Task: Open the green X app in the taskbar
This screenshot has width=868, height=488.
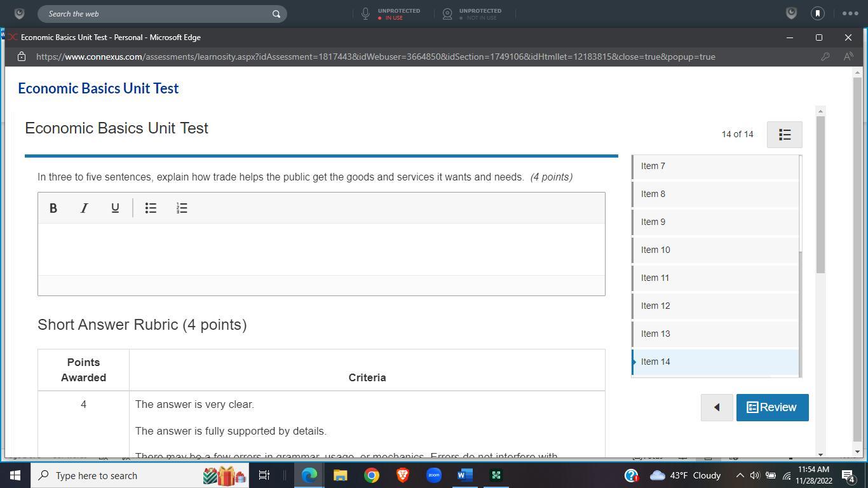Action: [496, 475]
